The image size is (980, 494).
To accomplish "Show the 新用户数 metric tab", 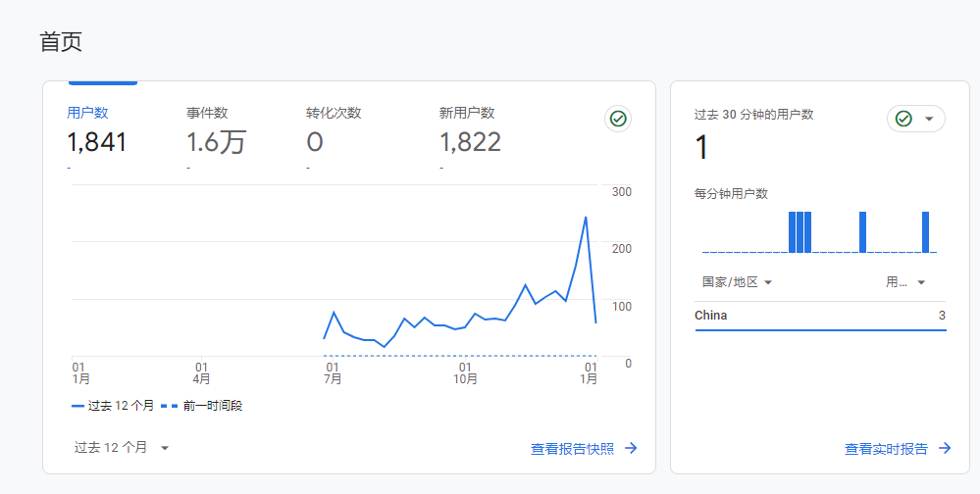I will tap(470, 132).
